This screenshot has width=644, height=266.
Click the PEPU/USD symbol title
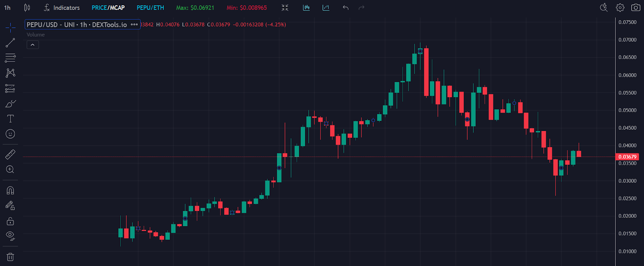77,25
